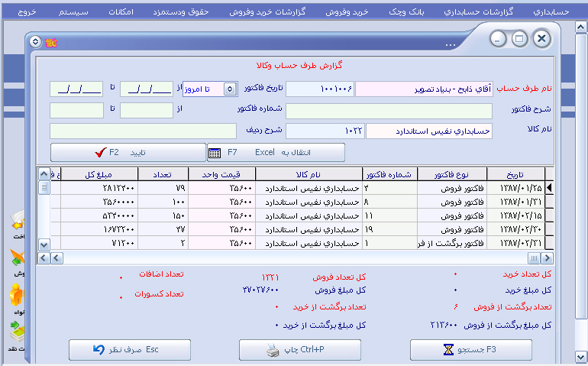Click the books icon at bottom of sidebar

[x=17, y=330]
